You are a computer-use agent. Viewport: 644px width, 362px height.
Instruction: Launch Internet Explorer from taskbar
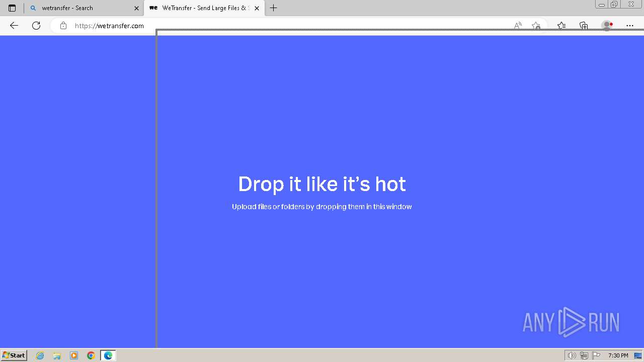pos(40,355)
